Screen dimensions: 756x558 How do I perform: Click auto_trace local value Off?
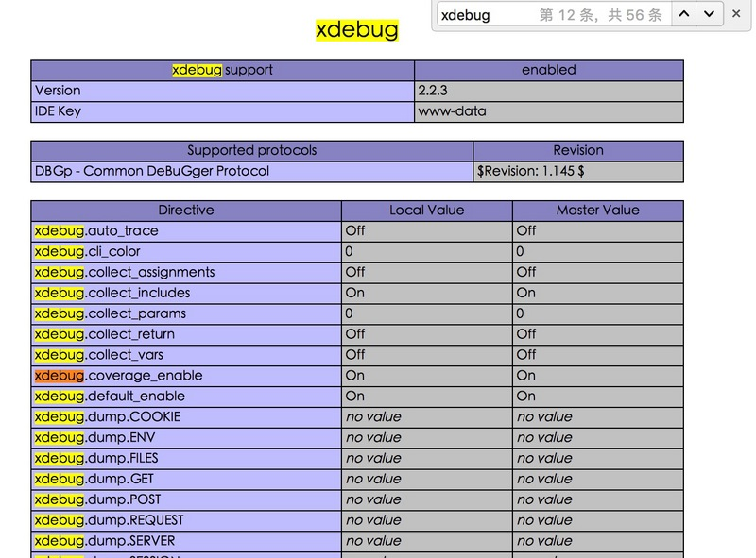click(427, 231)
